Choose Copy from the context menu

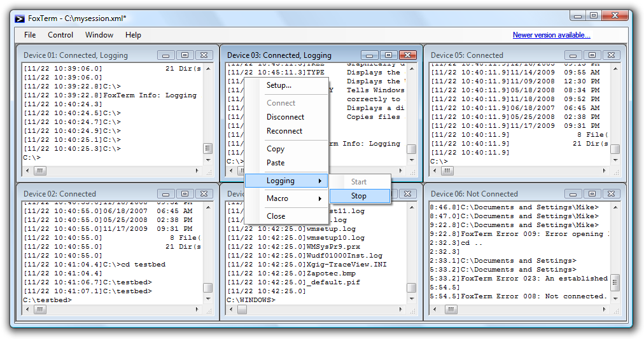point(286,149)
